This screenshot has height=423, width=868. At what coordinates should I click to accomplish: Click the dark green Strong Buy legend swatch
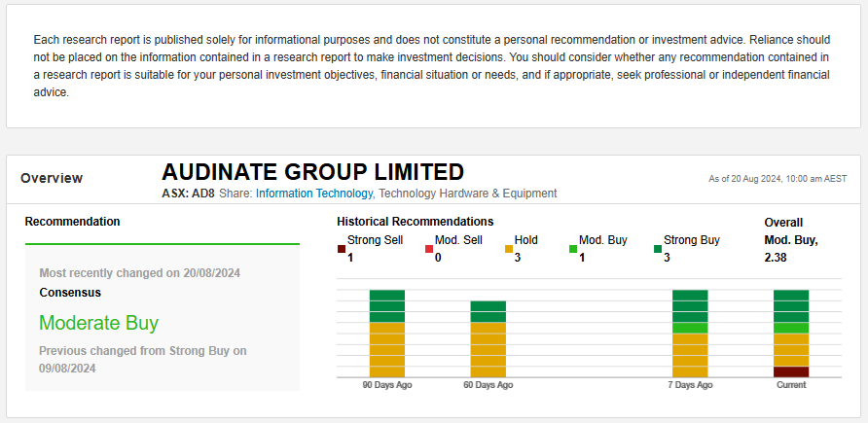[658, 250]
